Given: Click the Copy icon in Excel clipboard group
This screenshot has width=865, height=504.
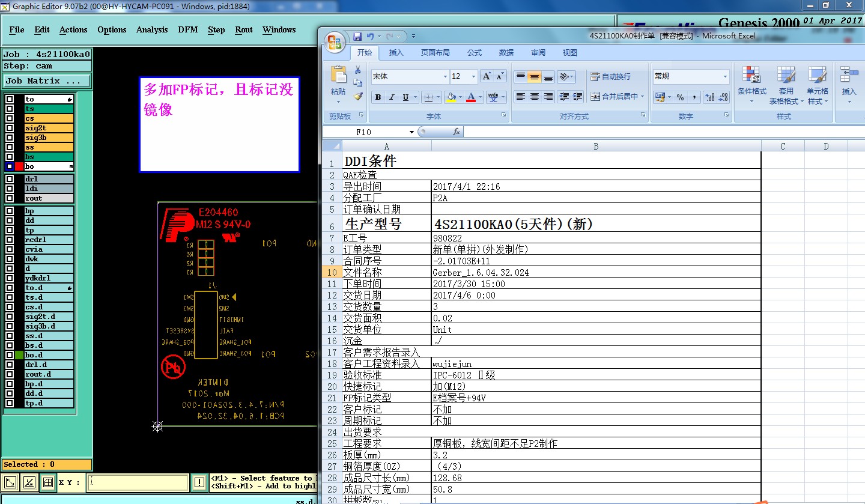Looking at the screenshot, I should point(358,83).
